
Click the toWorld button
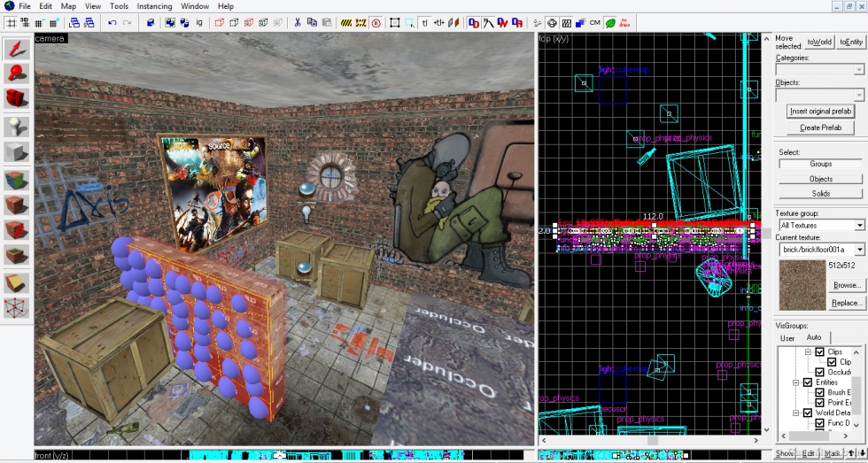(819, 42)
